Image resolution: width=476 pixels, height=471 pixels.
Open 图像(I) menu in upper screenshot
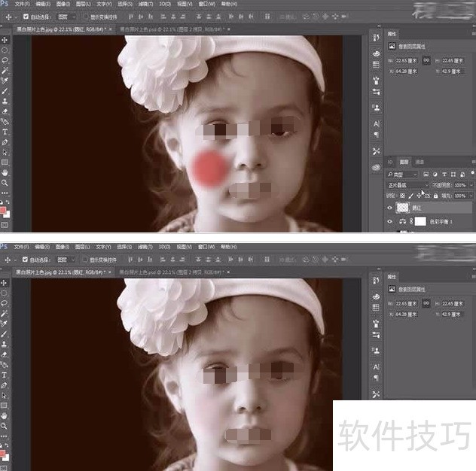click(x=63, y=5)
